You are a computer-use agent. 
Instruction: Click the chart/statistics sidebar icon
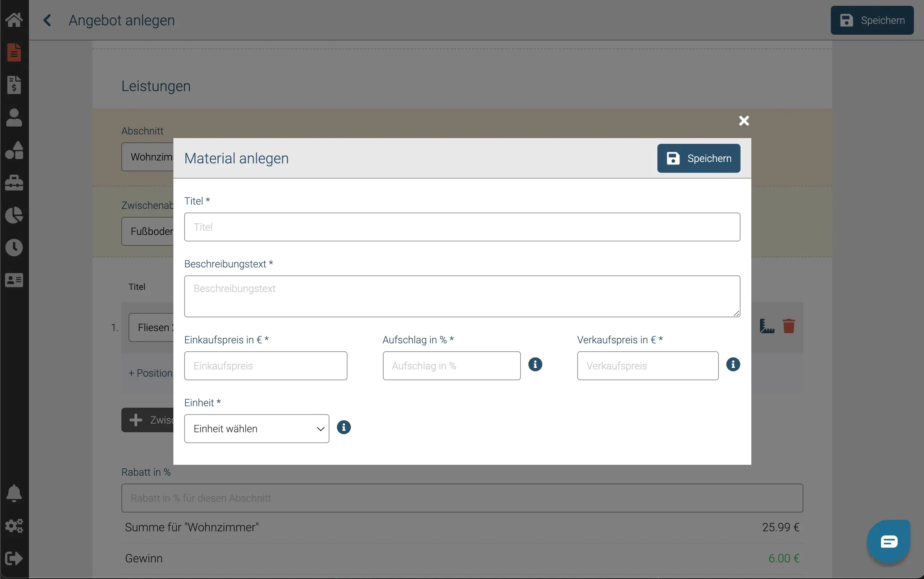[x=15, y=215]
